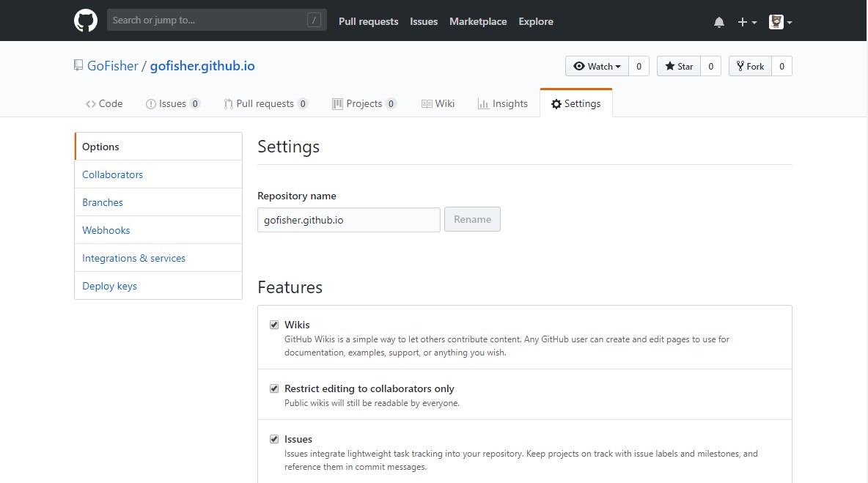
Task: Click the GitHub Octocat logo
Action: pos(86,21)
